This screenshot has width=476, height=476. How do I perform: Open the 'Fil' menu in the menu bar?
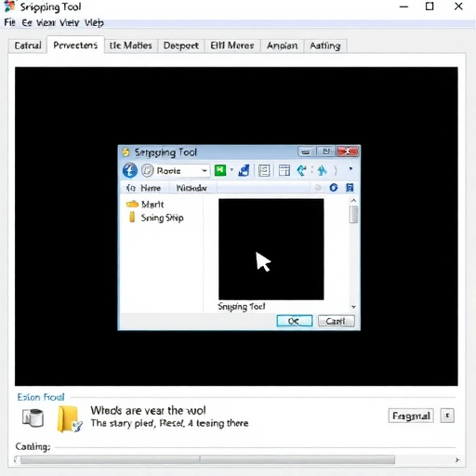pos(9,22)
